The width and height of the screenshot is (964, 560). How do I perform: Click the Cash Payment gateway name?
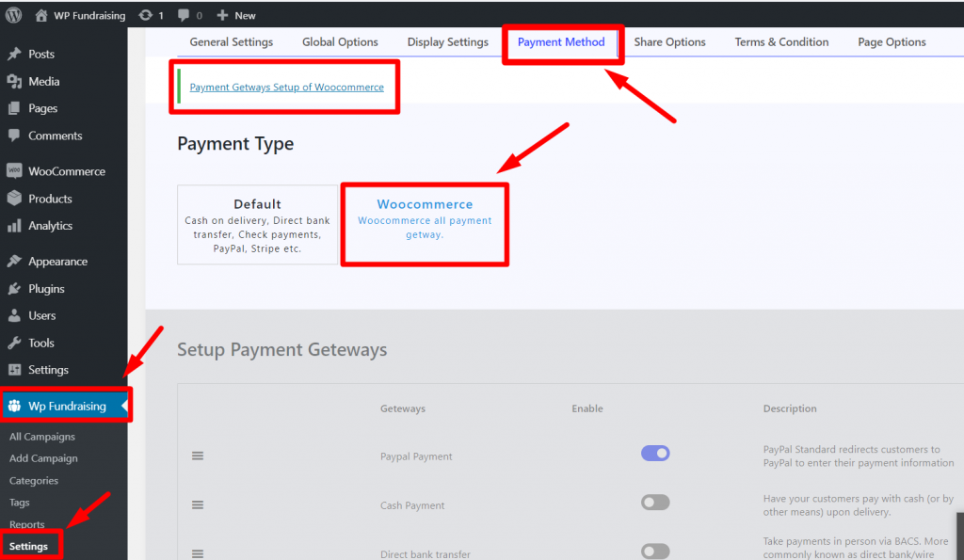coord(412,505)
